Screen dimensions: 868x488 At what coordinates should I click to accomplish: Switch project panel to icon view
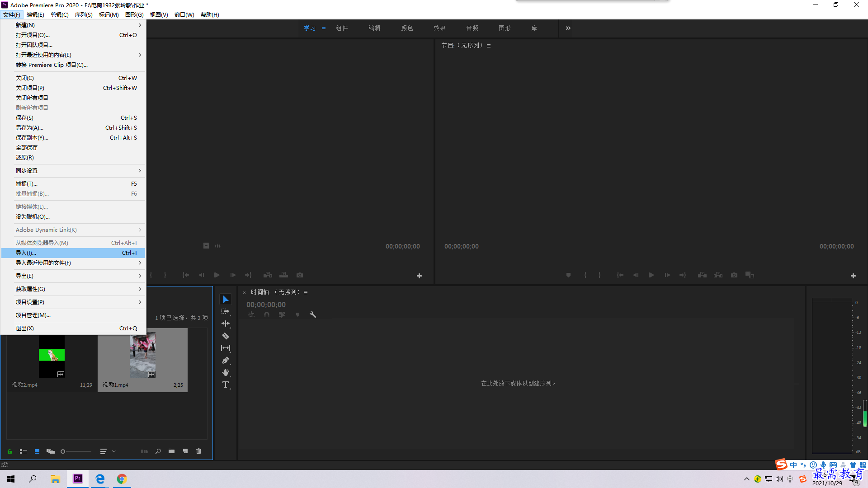(x=37, y=451)
